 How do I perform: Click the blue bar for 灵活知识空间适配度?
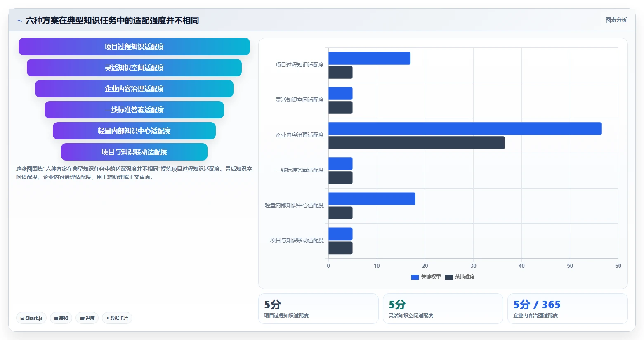(x=340, y=93)
